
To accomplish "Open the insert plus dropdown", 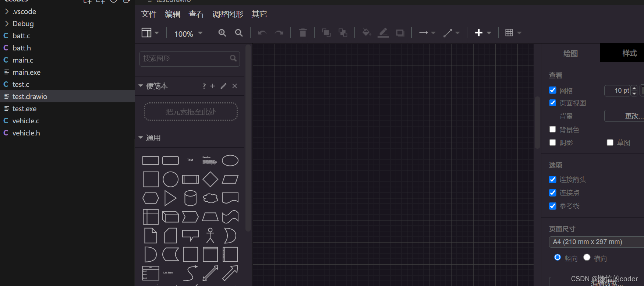I will click(483, 33).
